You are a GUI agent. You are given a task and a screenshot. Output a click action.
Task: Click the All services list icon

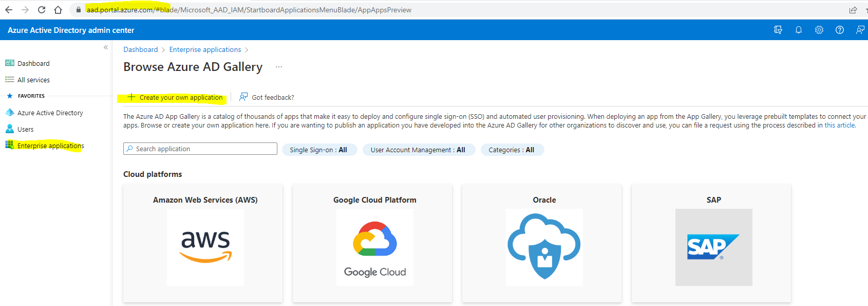pyautogui.click(x=10, y=80)
